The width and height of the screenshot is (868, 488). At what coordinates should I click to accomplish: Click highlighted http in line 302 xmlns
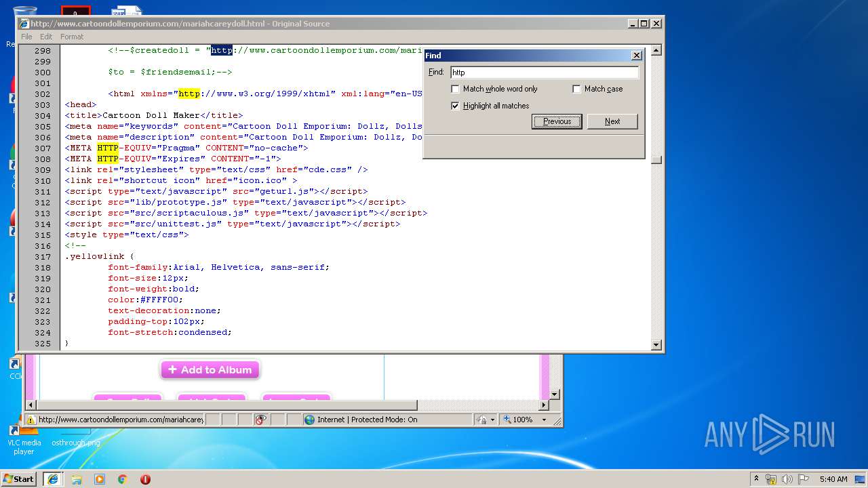pyautogui.click(x=189, y=94)
